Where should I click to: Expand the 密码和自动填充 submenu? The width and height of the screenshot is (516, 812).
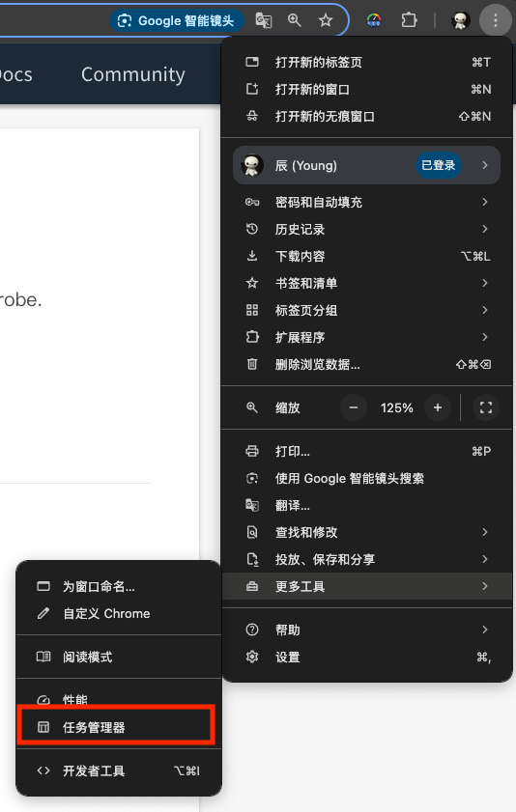(x=367, y=202)
